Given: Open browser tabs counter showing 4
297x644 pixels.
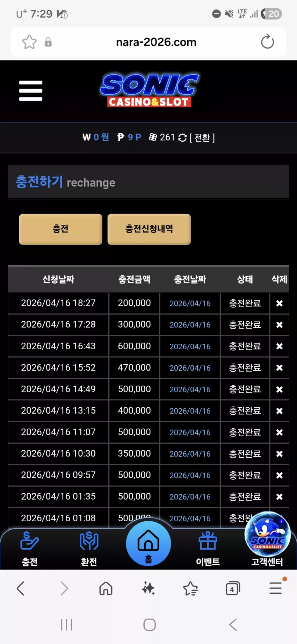Looking at the screenshot, I should pyautogui.click(x=233, y=588).
